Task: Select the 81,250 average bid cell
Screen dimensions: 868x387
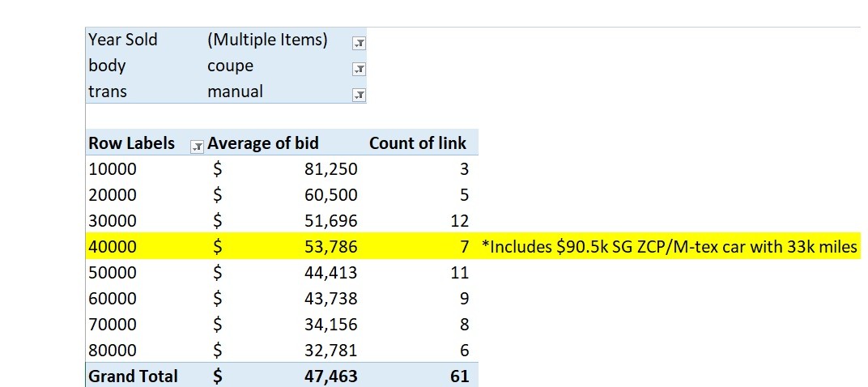Action: 327,169
